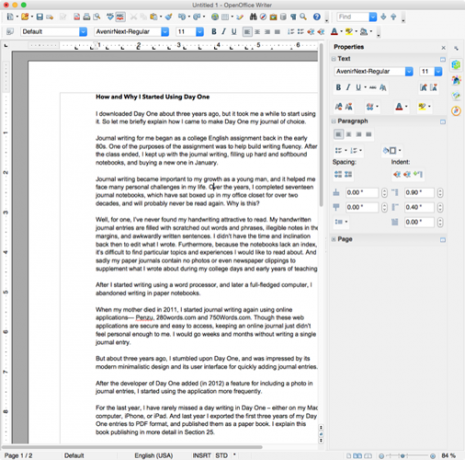The height and width of the screenshot is (460, 465).
Task: Open the Paragraph Style dropdown showing Default
Action: click(x=83, y=32)
